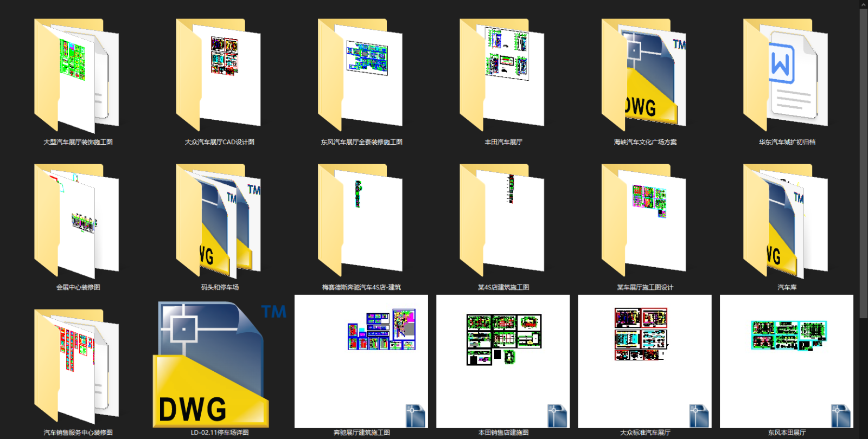Image resolution: width=868 pixels, height=439 pixels.
Task: Open the 会展中心装修图 folder
Action: (x=76, y=221)
